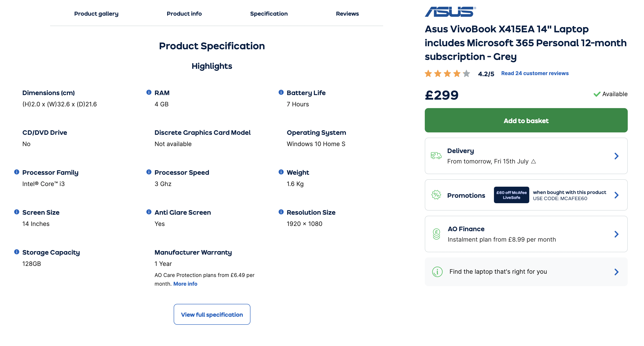Open Read 24 customer reviews link
Viewport: 644px width, 346px height.
pos(535,73)
